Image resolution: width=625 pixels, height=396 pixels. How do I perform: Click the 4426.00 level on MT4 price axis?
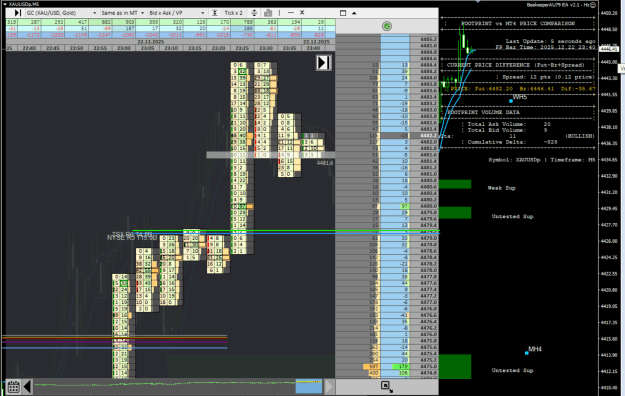tap(609, 241)
